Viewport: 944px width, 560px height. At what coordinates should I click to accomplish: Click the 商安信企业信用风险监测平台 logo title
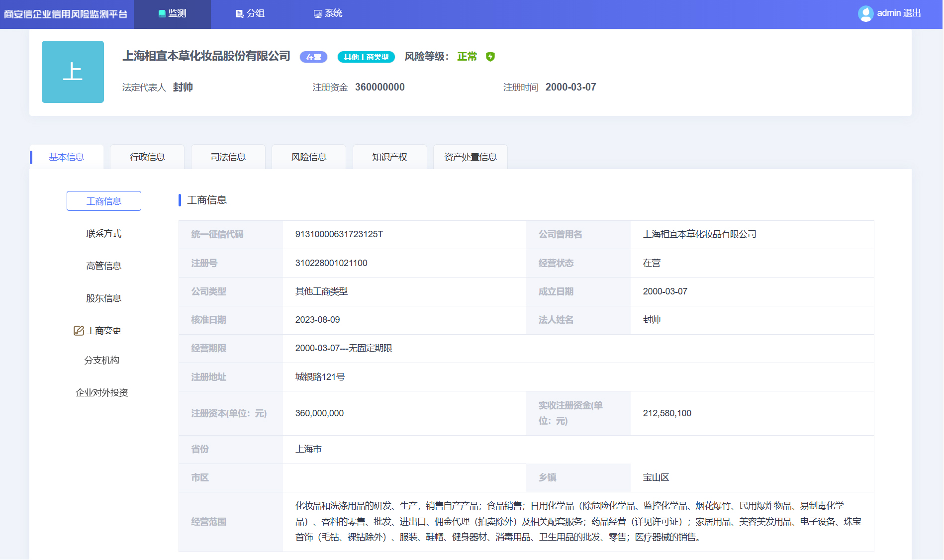(x=66, y=14)
